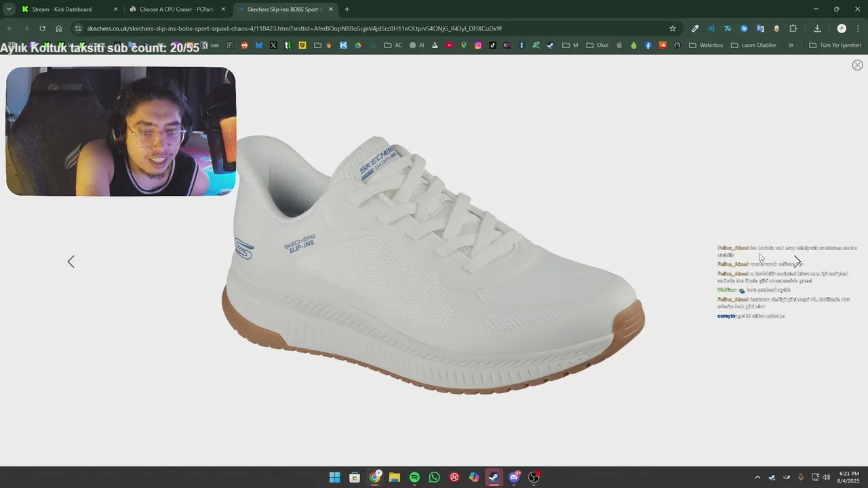868x488 pixels.
Task: Open the Instagram bookmark
Action: (x=478, y=45)
